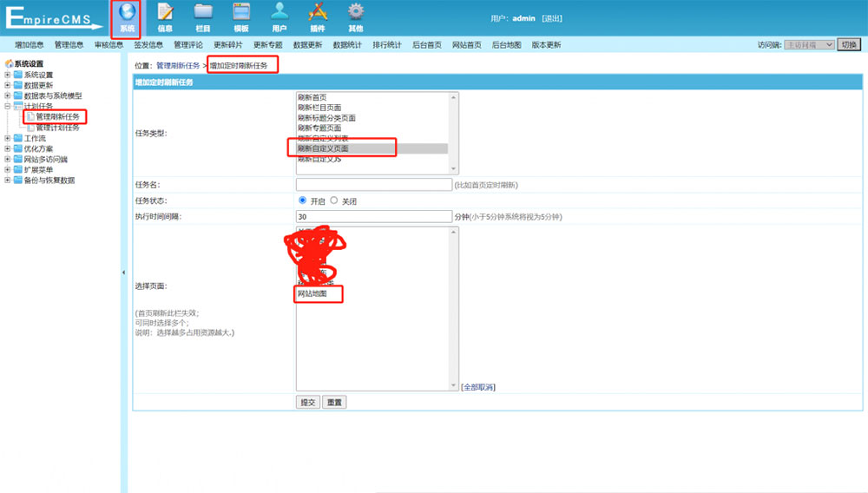This screenshot has width=868, height=493.
Task: Click the EmpireCMS logo
Action: tap(53, 17)
